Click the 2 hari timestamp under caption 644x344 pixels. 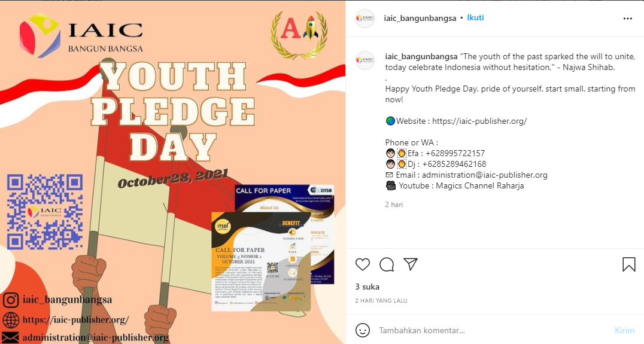tap(394, 205)
